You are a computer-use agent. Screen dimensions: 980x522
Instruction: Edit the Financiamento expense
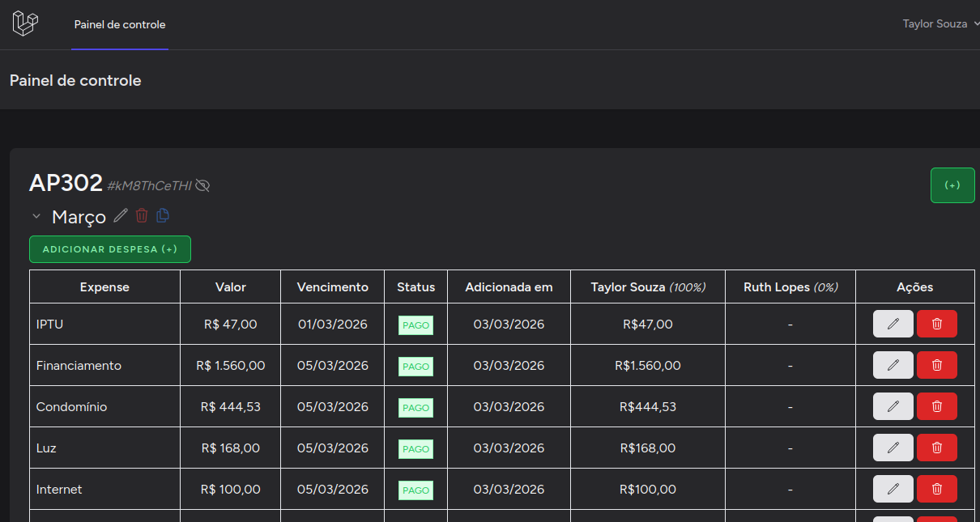point(893,365)
